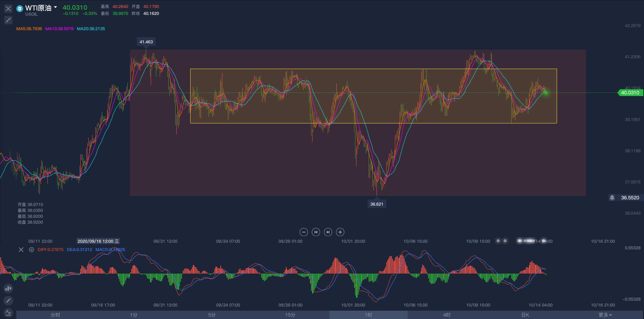644x319 pixels.
Task: Open MACD indicator settings
Action: coord(32,250)
